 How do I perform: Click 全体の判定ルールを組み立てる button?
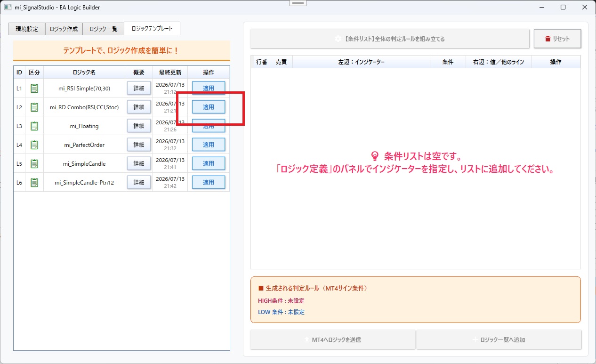tap(390, 39)
